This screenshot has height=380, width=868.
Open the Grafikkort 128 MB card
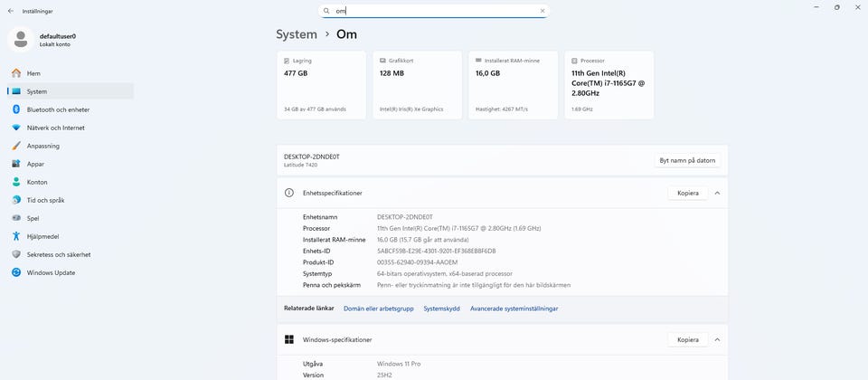(418, 85)
